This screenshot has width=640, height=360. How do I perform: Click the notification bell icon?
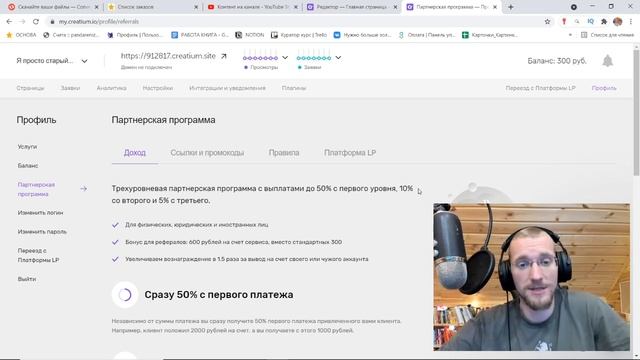pyautogui.click(x=607, y=61)
